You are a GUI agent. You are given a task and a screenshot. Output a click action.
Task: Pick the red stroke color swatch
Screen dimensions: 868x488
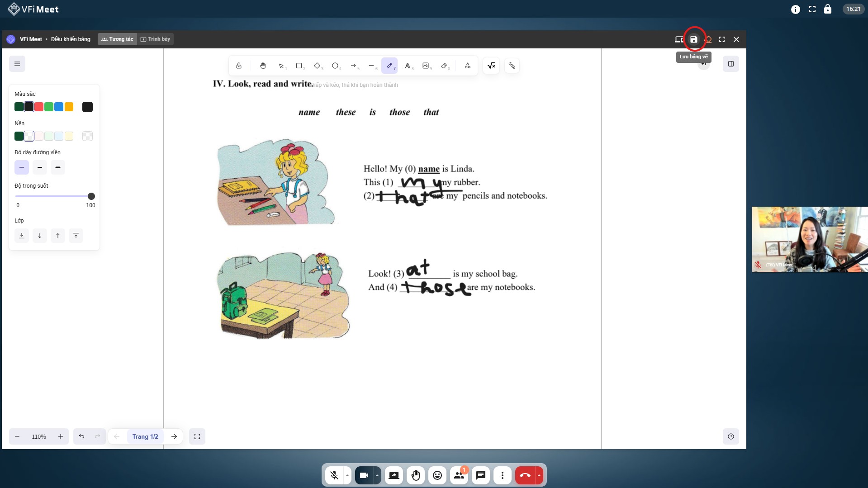[39, 107]
